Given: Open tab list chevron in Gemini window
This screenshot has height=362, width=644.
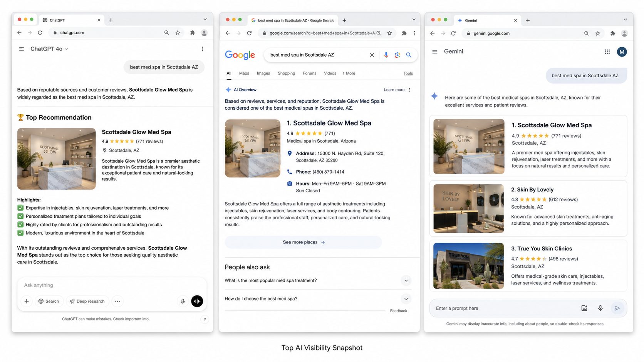Looking at the screenshot, I should (x=625, y=20).
